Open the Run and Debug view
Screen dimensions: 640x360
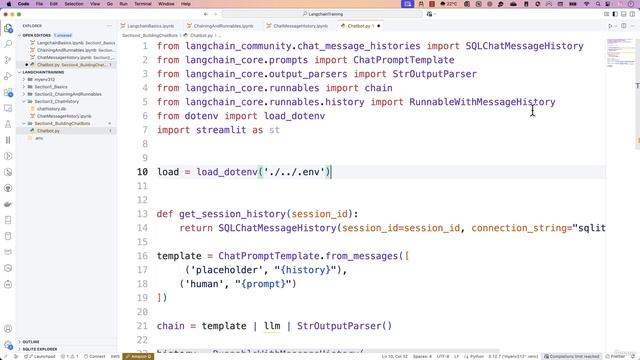tap(8, 76)
